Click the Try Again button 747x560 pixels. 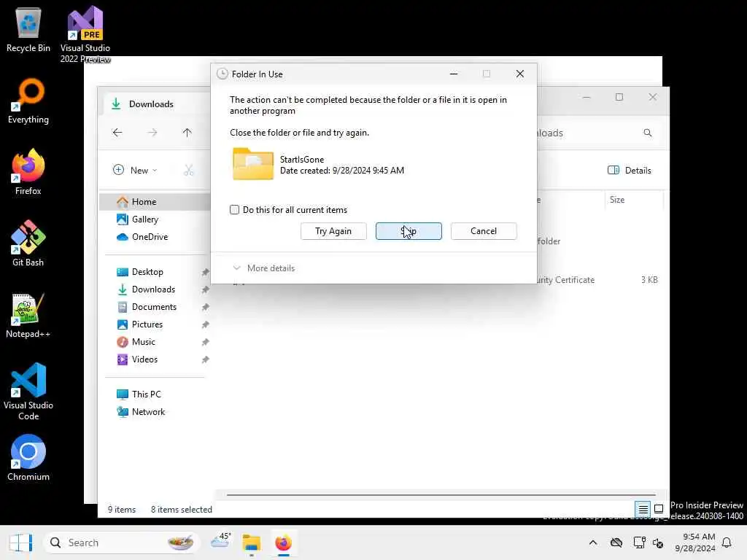(x=333, y=231)
